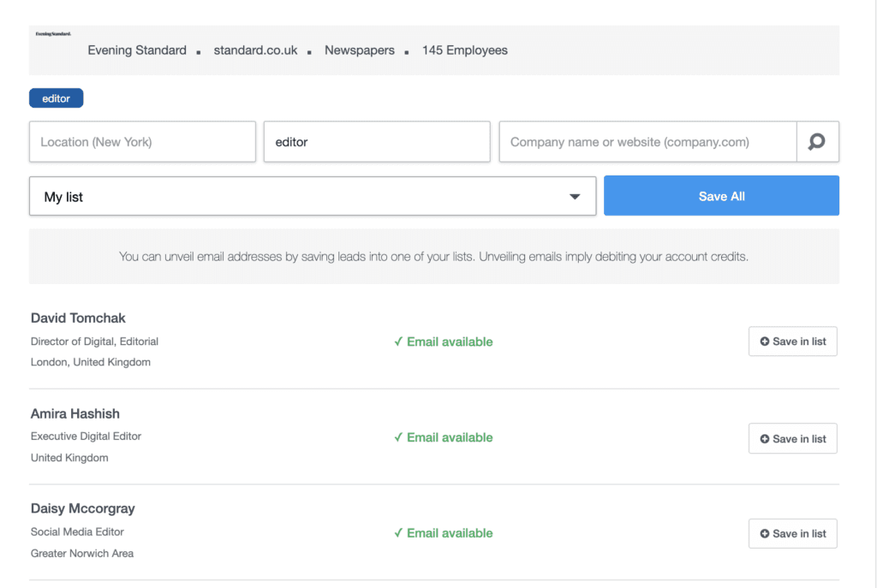Click the blue editor filter tag
This screenshot has height=588, width=877.
[x=57, y=99]
